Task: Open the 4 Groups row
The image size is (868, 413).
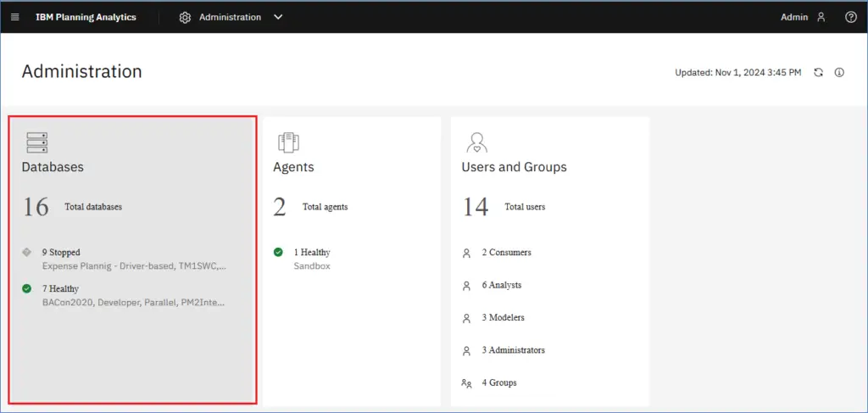Action: 498,383
